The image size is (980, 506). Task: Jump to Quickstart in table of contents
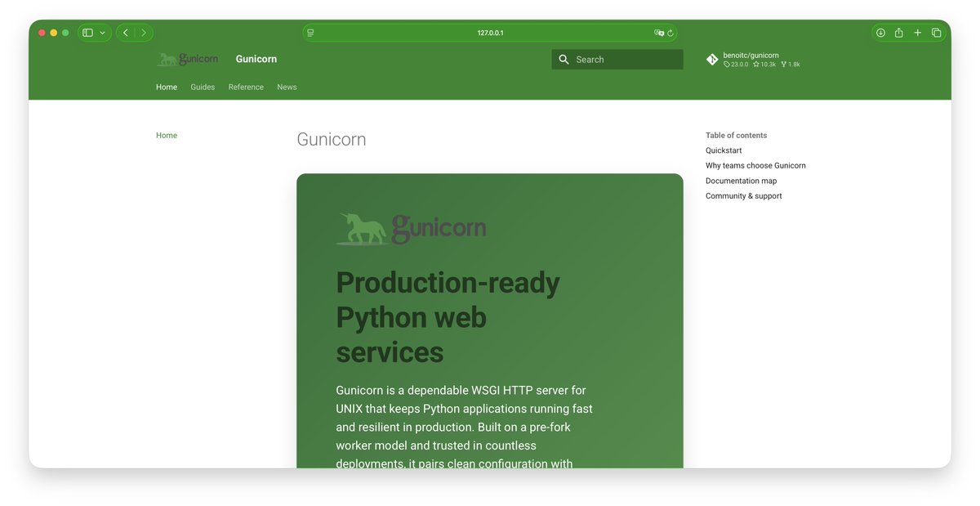tap(724, 150)
